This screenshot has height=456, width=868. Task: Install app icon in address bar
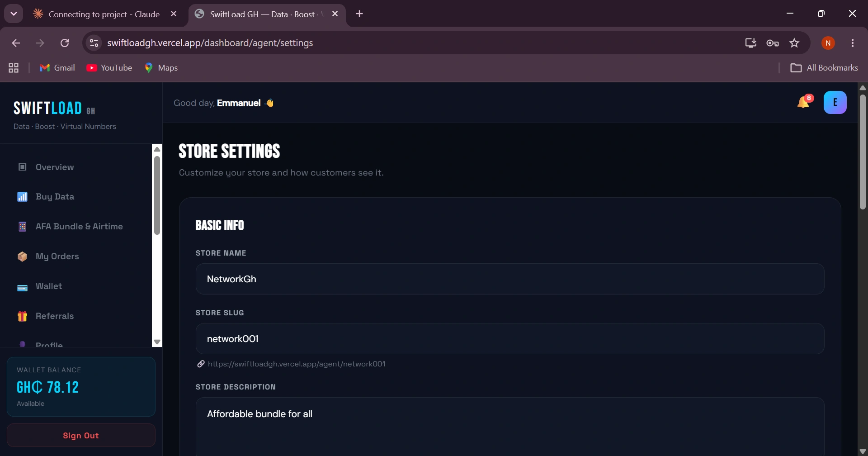point(750,43)
